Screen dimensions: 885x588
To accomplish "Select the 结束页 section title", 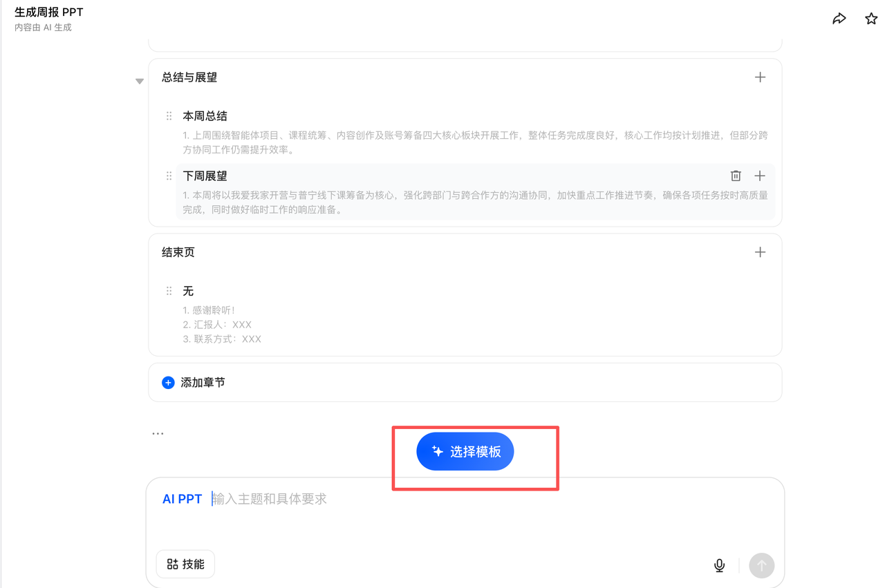I will point(178,252).
